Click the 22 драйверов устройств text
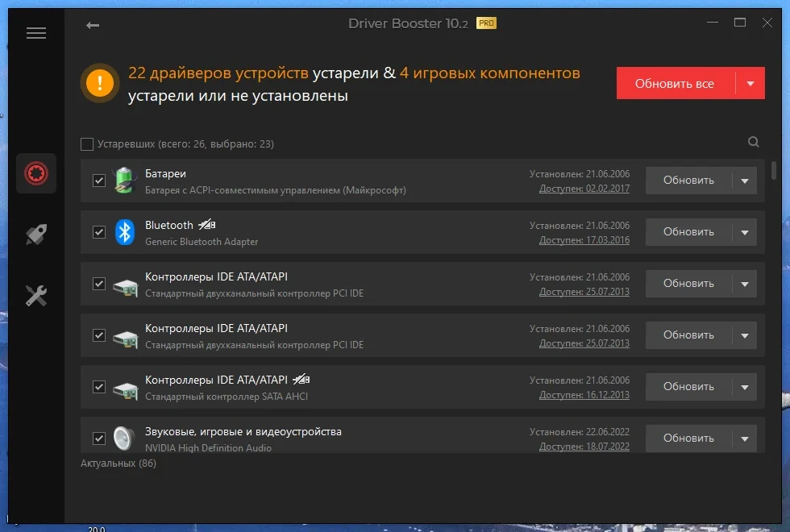 (218, 73)
